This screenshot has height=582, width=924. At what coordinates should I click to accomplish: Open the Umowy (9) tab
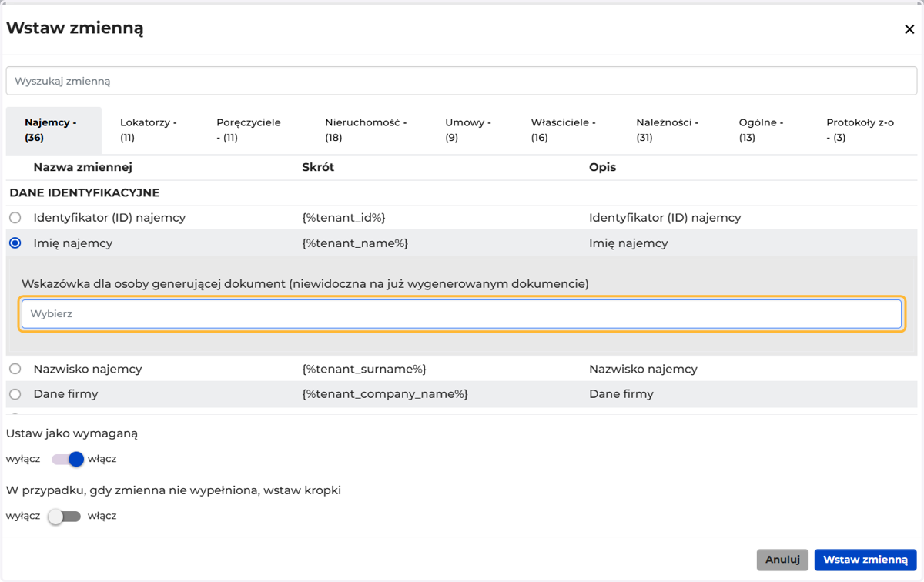pos(468,130)
